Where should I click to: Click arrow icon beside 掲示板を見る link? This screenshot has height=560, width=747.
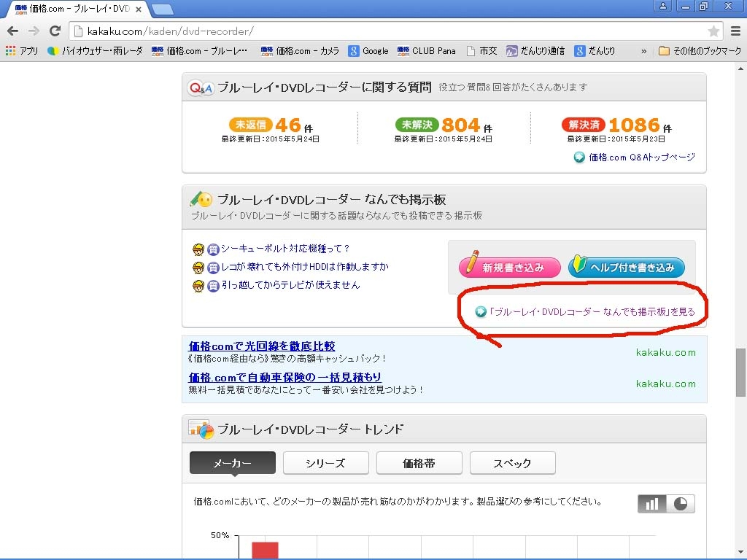pos(481,312)
